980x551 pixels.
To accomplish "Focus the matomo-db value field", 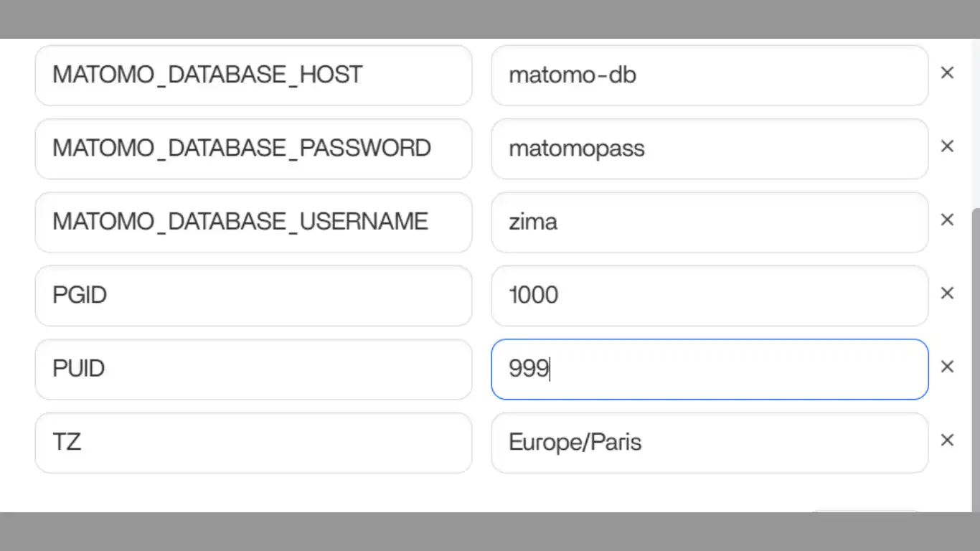I will 709,75.
